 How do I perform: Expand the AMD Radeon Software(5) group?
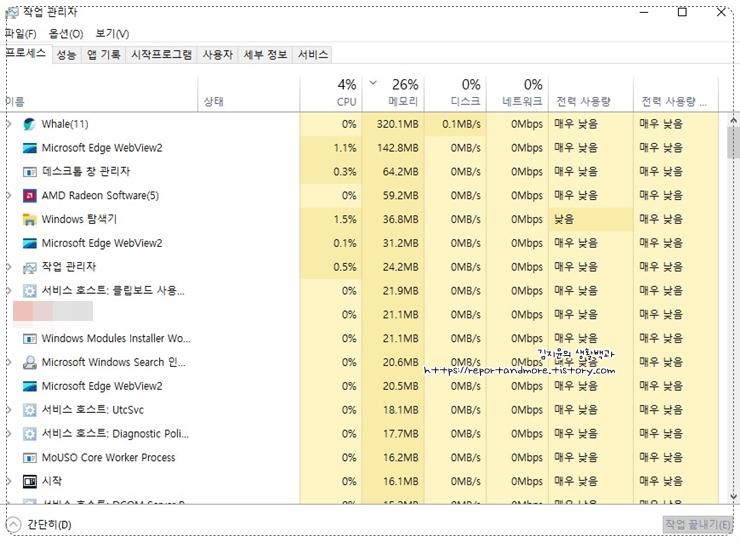(8, 195)
